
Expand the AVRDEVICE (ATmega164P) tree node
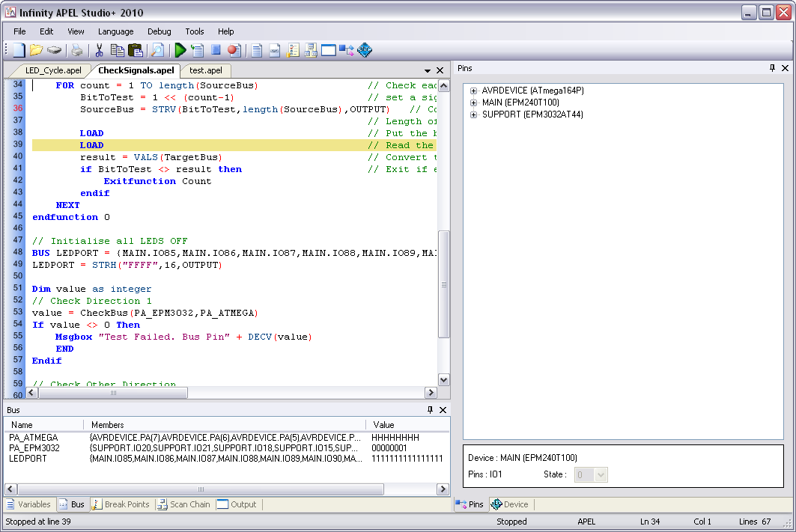[x=473, y=91]
